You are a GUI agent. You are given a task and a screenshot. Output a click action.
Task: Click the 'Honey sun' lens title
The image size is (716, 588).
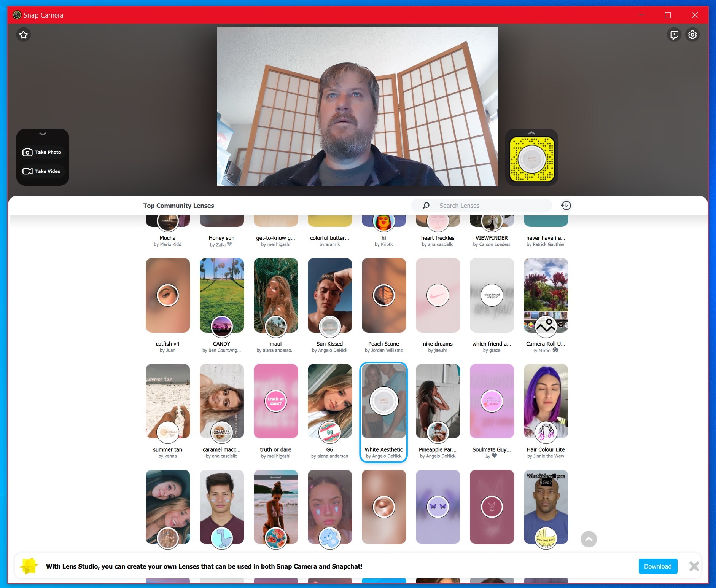pyautogui.click(x=222, y=238)
